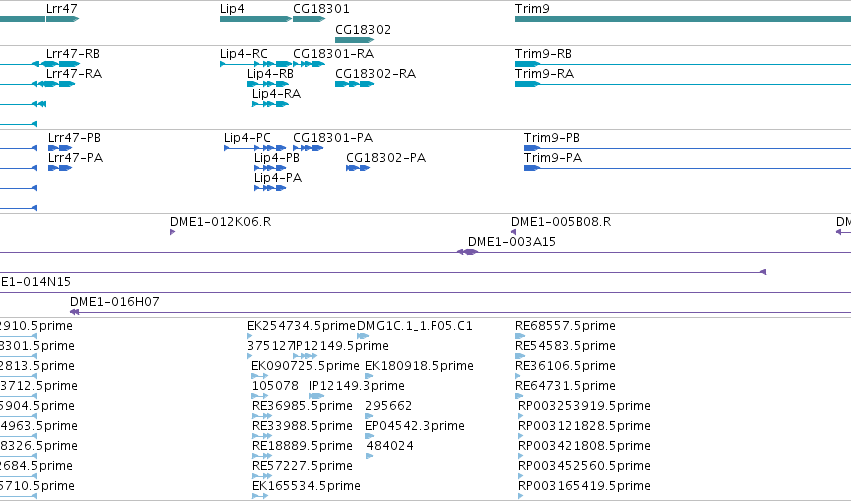Image resolution: width=851 pixels, height=501 pixels.
Task: Click the CG18302 gene bar
Action: click(x=354, y=40)
